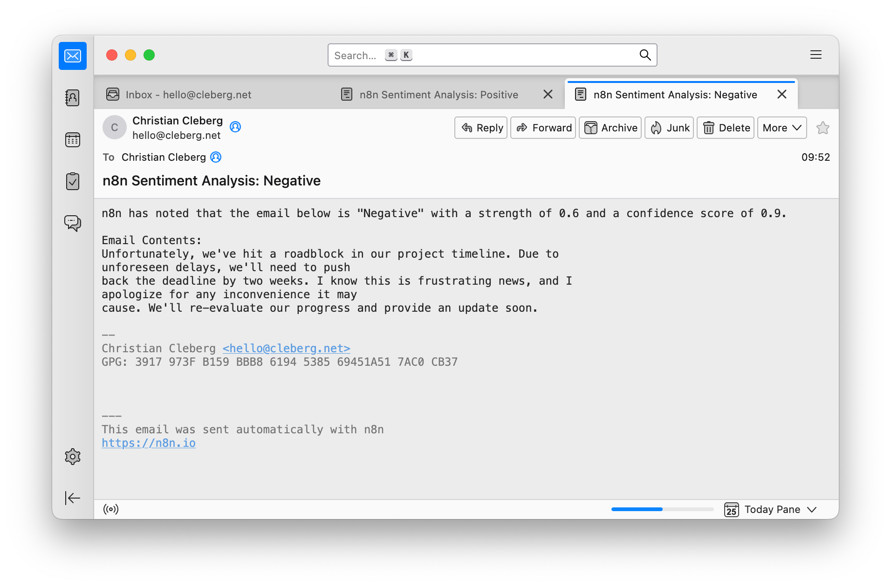
Task: Open the Address Book sidebar icon
Action: point(73,98)
